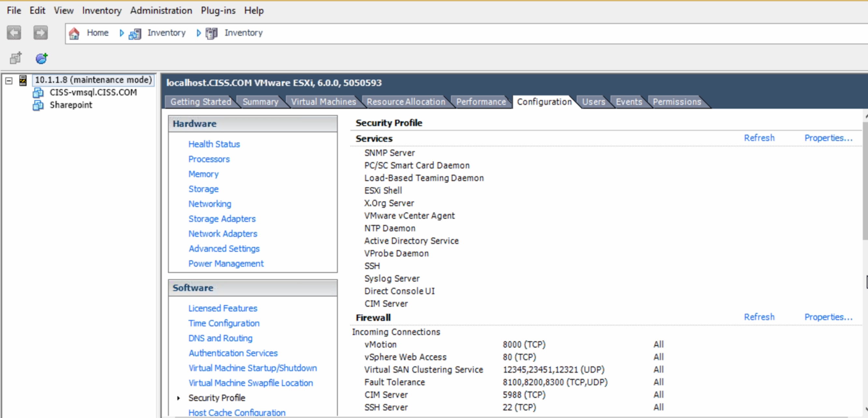Open Power Management link

226,264
